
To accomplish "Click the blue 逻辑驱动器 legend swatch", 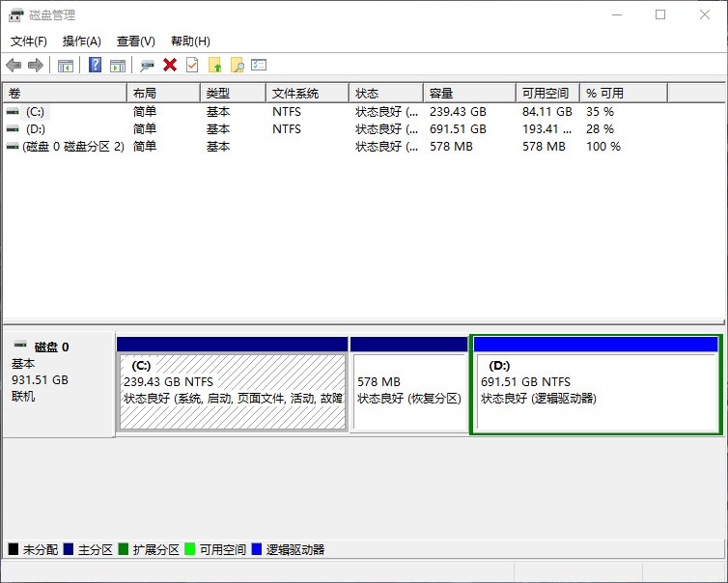I will click(256, 549).
